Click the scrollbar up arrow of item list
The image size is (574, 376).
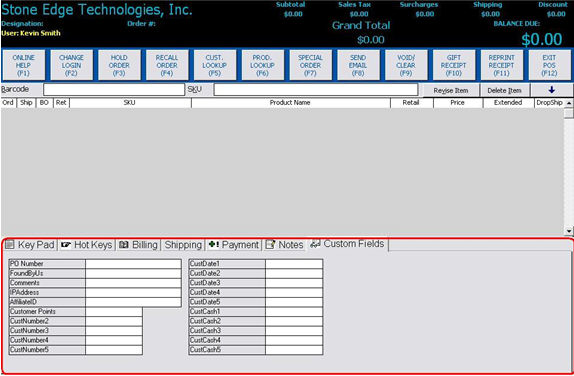569,103
